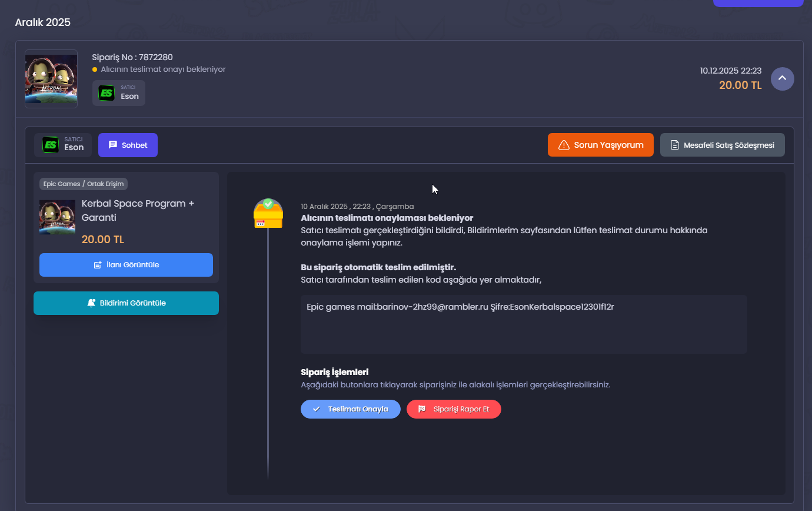Screen dimensions: 812x511
Task: Confirm delivery with Teslimatı Onayla
Action: click(351, 409)
